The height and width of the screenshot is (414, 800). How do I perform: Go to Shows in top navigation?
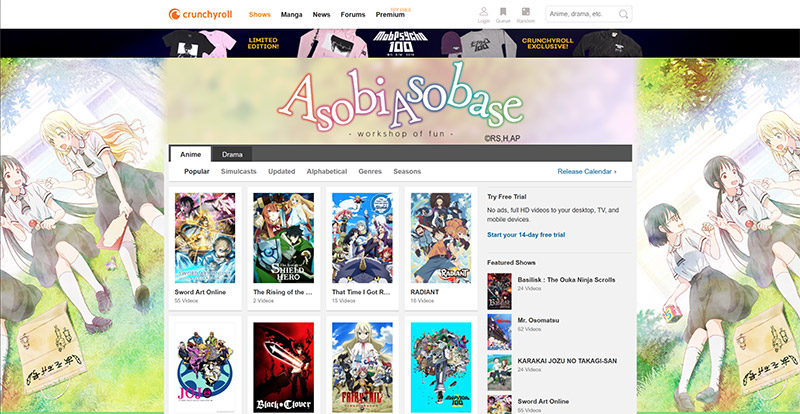260,14
